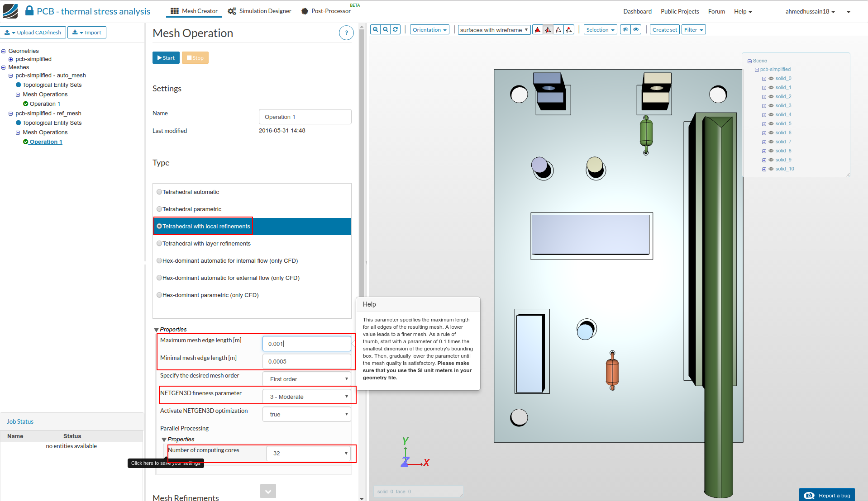Image resolution: width=868 pixels, height=501 pixels.
Task: Open the mesh order First order dropdown
Action: pyautogui.click(x=307, y=379)
